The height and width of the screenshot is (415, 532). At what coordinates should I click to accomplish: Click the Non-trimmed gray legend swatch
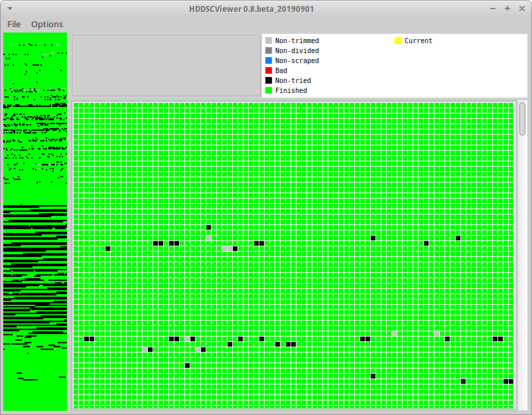(x=269, y=41)
